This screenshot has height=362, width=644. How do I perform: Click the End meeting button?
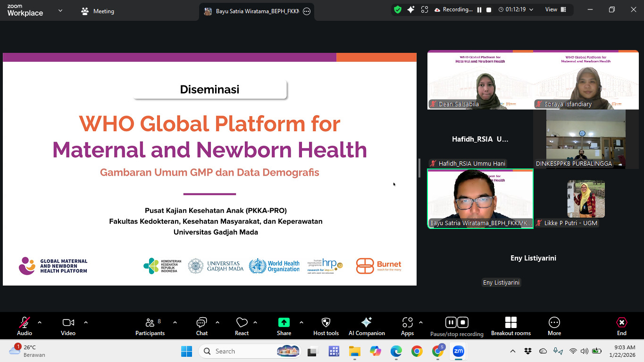pos(621,326)
